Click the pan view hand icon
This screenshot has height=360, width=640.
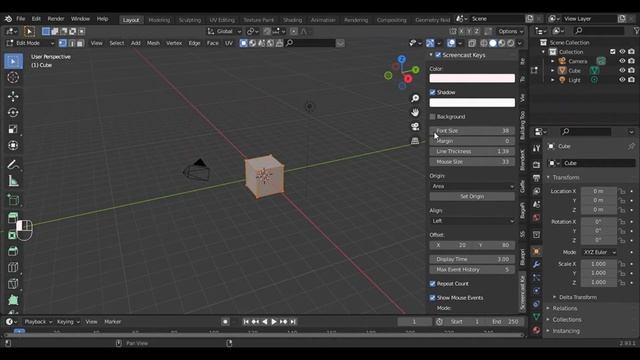415,112
